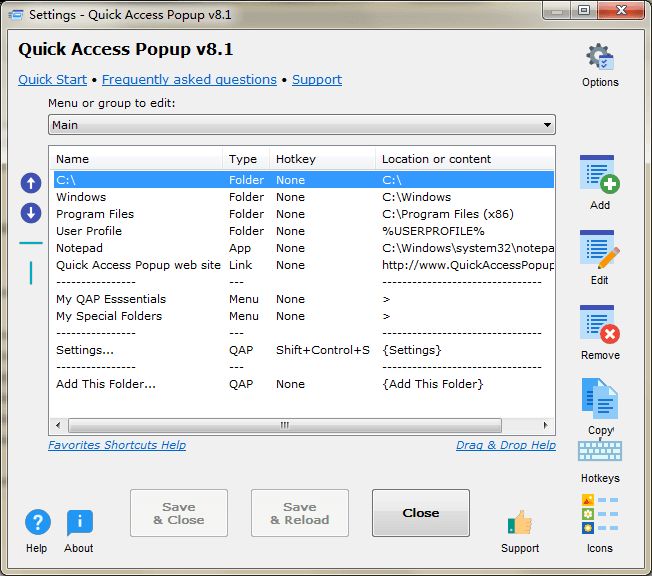Click the {Add This Folder} location cell

pyautogui.click(x=433, y=384)
